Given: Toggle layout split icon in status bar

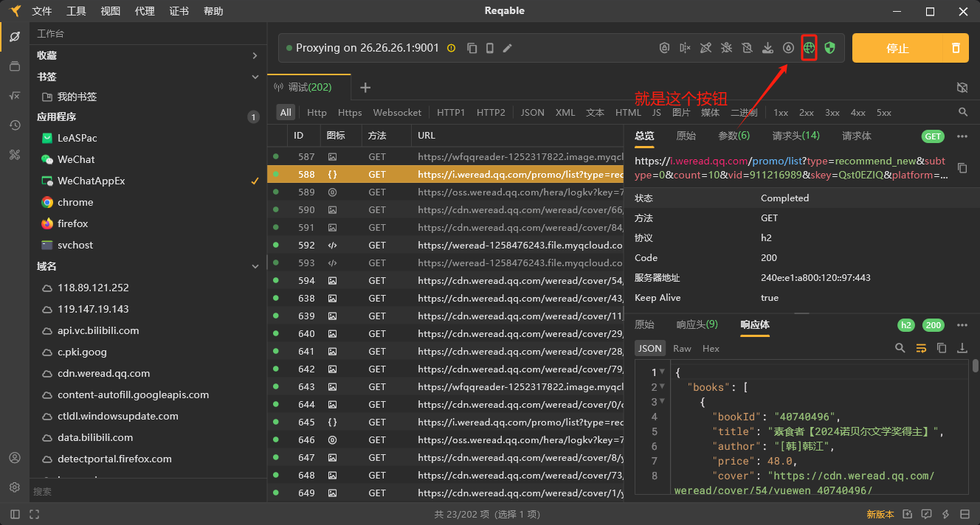Looking at the screenshot, I should [965, 514].
